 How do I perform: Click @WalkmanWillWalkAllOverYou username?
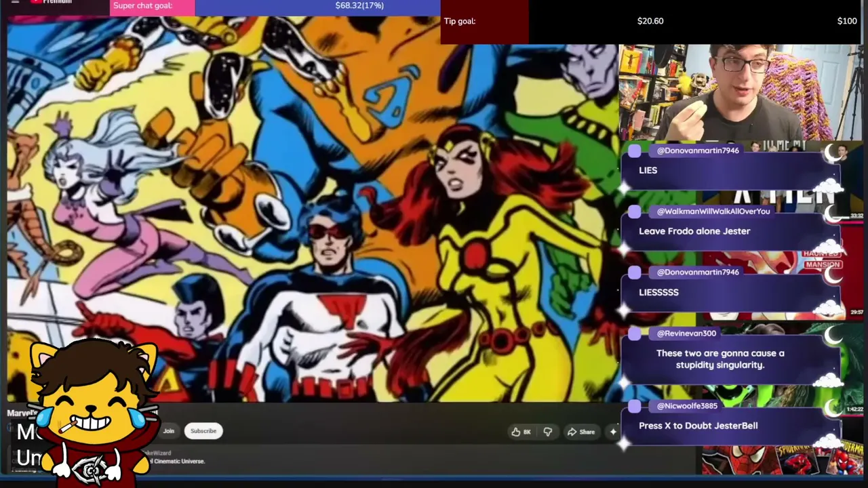pyautogui.click(x=713, y=211)
